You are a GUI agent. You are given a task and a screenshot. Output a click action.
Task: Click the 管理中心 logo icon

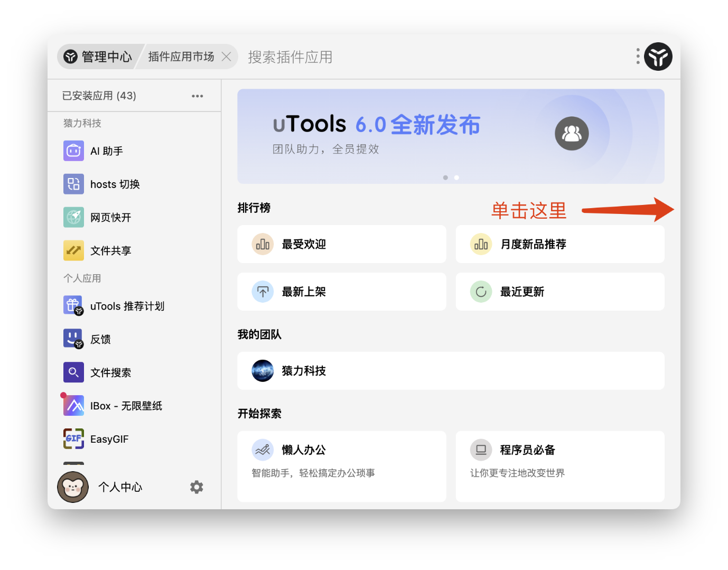click(71, 57)
